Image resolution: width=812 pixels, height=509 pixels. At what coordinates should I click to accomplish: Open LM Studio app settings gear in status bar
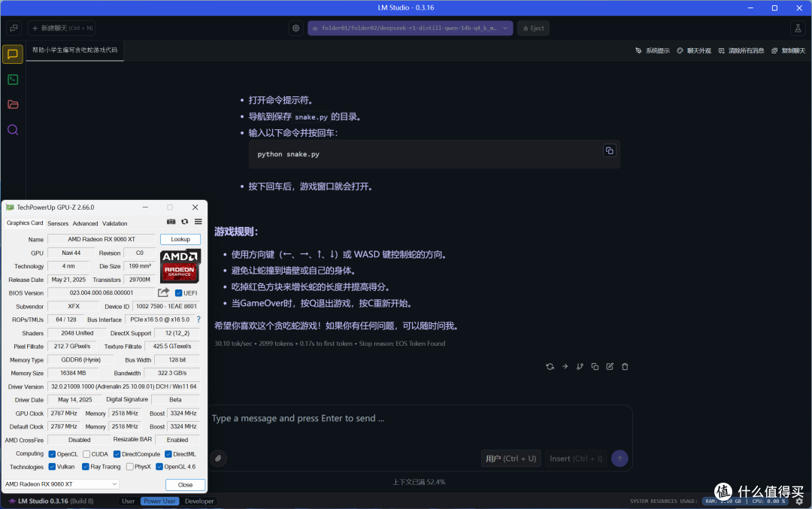coord(799,501)
